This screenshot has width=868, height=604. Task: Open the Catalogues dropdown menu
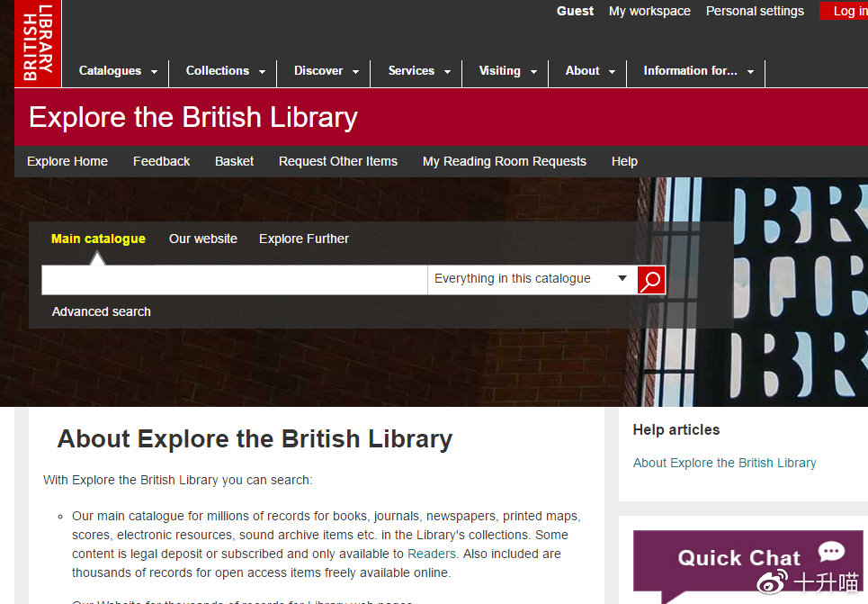[x=118, y=71]
